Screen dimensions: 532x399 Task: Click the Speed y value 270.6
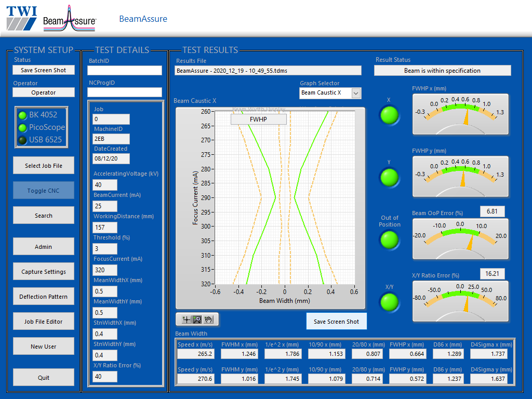pos(196,379)
